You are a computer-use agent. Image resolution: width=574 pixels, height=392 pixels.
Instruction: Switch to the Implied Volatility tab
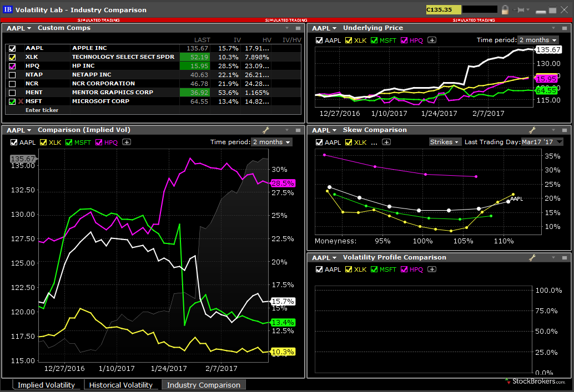[46, 385]
